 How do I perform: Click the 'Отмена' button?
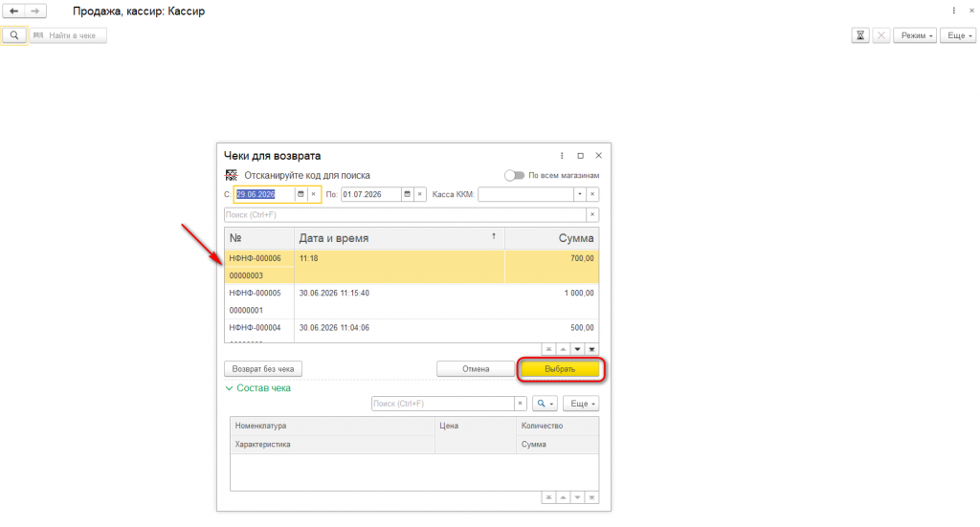point(476,369)
